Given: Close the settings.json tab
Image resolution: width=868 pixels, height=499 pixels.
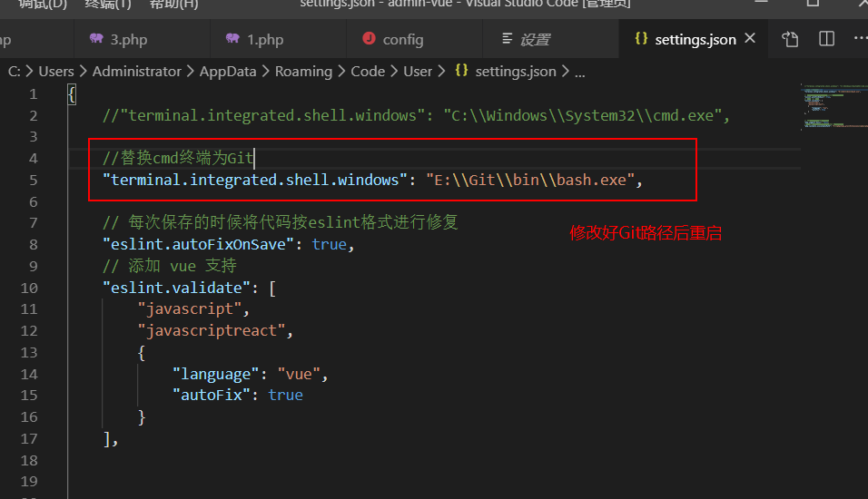Looking at the screenshot, I should pos(750,38).
